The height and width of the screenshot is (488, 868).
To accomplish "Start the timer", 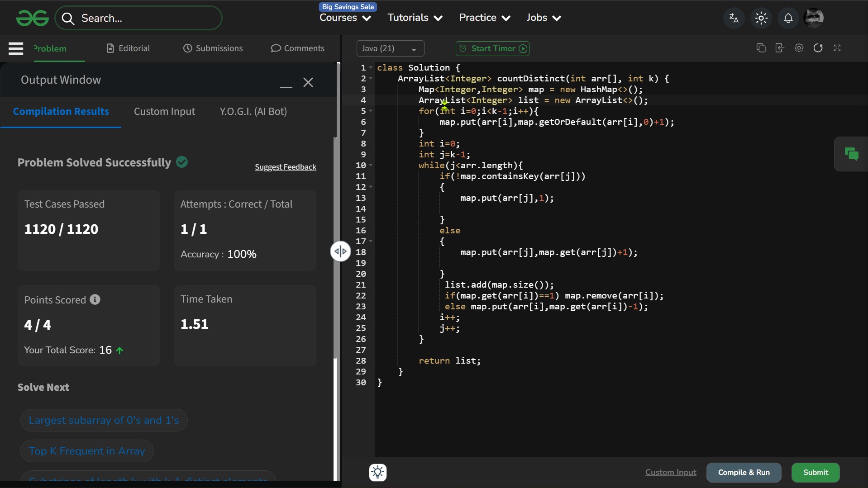I will point(492,48).
